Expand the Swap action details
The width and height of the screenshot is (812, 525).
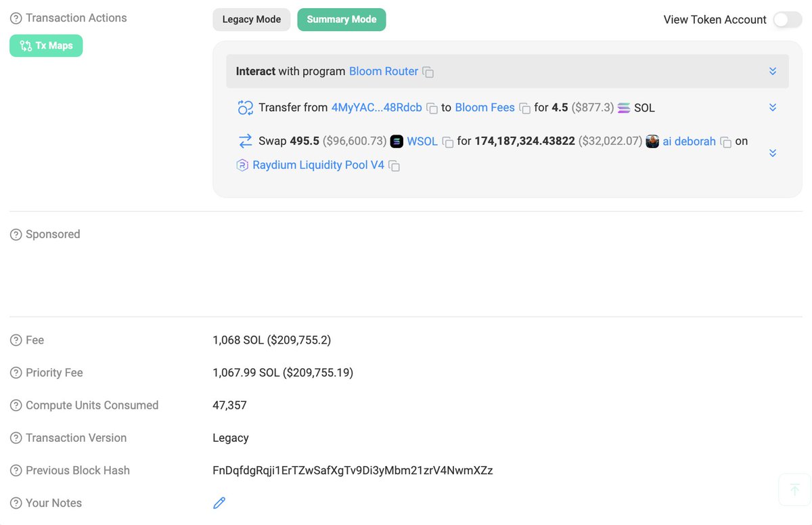click(x=773, y=153)
